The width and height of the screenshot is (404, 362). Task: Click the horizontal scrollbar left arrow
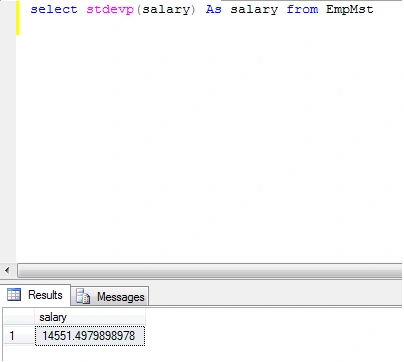coord(7,271)
